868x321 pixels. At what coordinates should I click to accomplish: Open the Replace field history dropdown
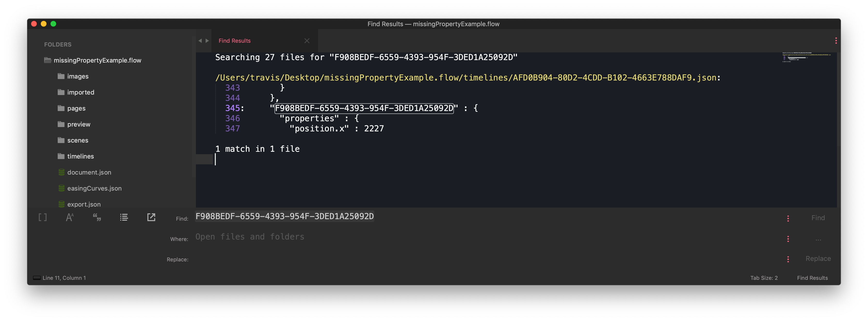(x=788, y=259)
